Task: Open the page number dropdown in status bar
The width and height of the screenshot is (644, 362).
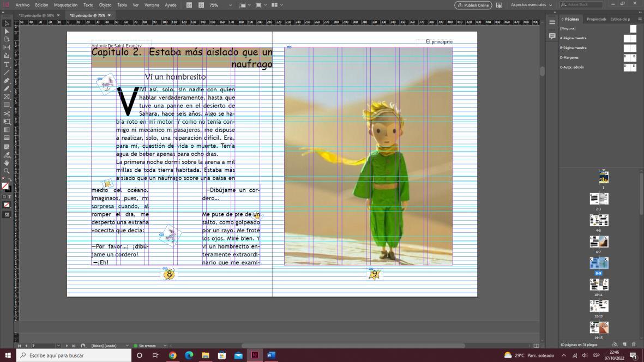Action: (58, 346)
